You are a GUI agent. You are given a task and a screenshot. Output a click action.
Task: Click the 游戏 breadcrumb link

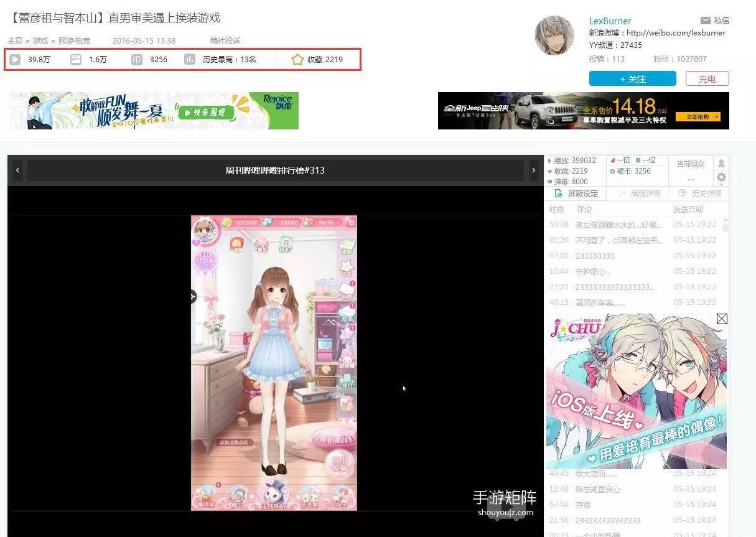[40, 41]
